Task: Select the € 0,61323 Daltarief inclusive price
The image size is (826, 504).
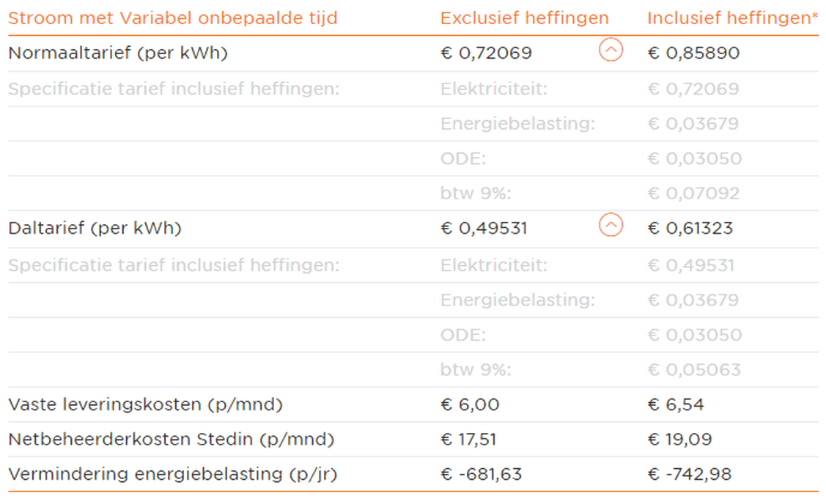Action: [x=690, y=228]
